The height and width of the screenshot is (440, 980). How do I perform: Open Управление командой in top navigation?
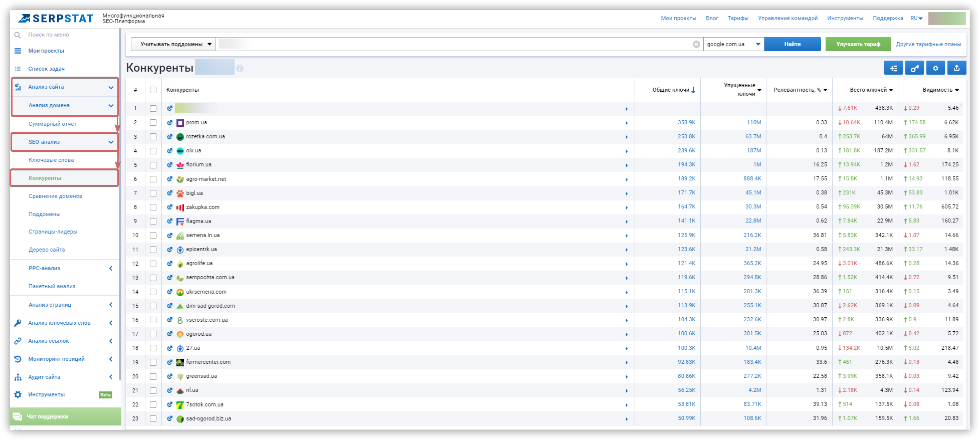coord(788,18)
